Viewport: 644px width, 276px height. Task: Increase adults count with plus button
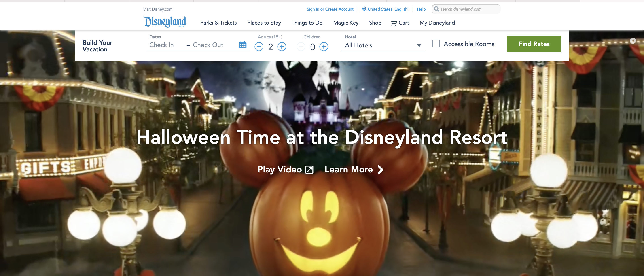282,47
